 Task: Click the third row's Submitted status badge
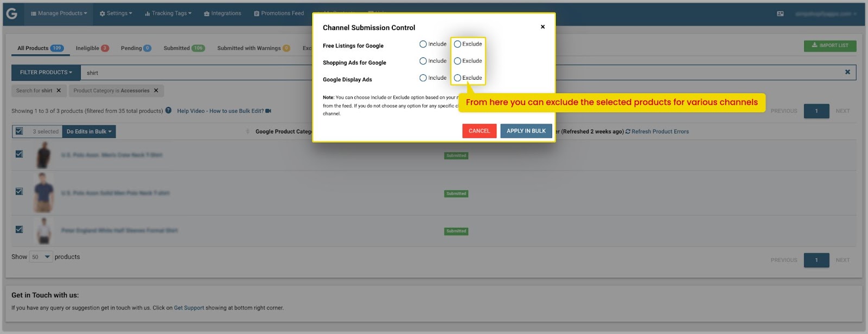click(456, 231)
